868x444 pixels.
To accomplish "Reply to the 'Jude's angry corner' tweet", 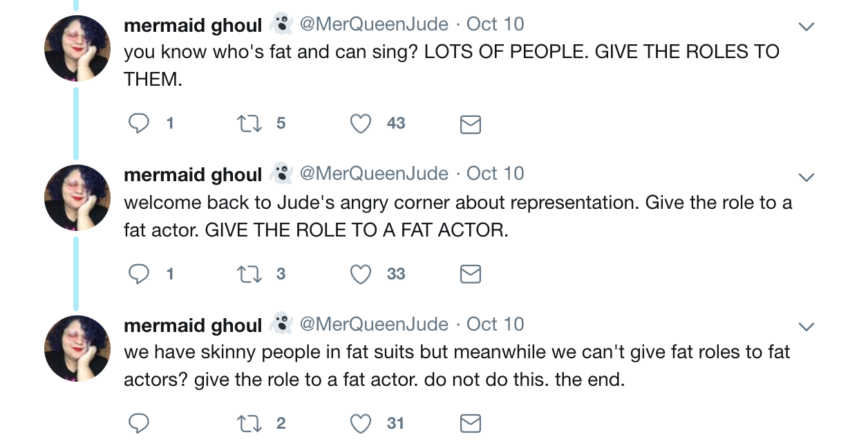I will 140,274.
